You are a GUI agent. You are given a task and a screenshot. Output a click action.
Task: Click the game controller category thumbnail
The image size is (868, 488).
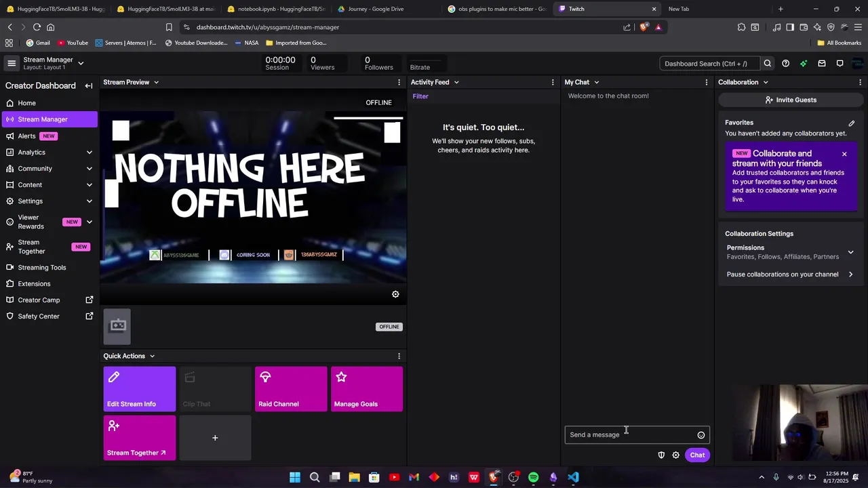point(117,326)
